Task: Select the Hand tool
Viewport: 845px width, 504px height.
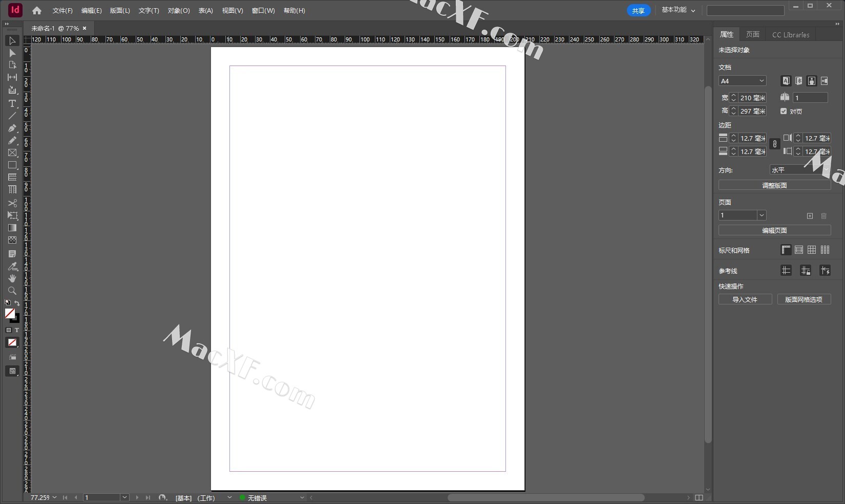Action: (12, 278)
